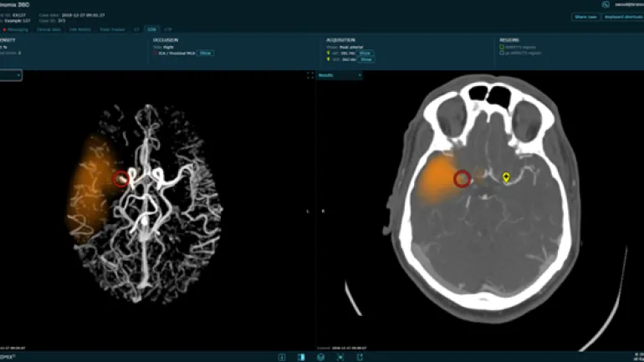Show the second acquisition marker location
Viewport: 644px width, 362px height.
coord(365,59)
